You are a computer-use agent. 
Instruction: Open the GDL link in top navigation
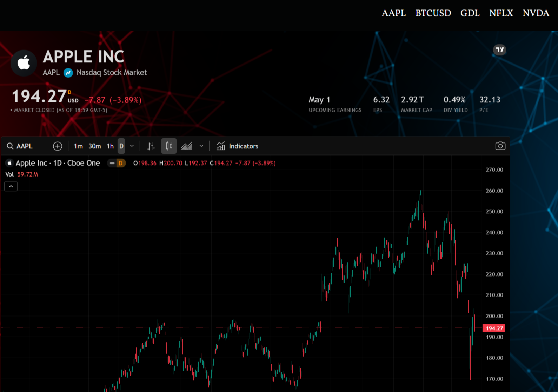470,13
